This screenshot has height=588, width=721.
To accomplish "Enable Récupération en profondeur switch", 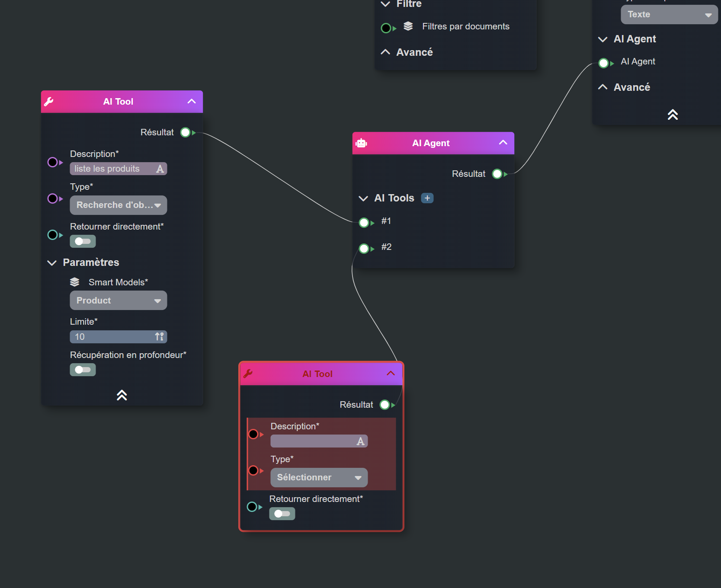I will tap(83, 370).
